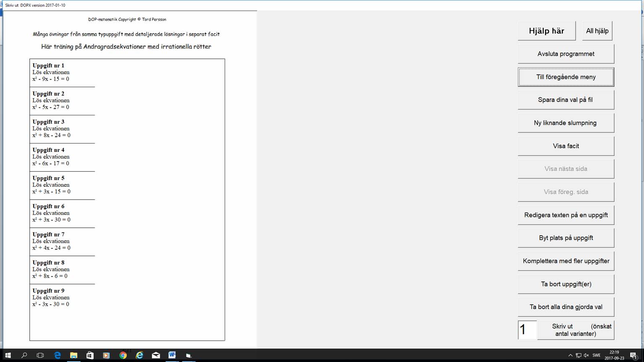Open 'All hjälp'

597,31
